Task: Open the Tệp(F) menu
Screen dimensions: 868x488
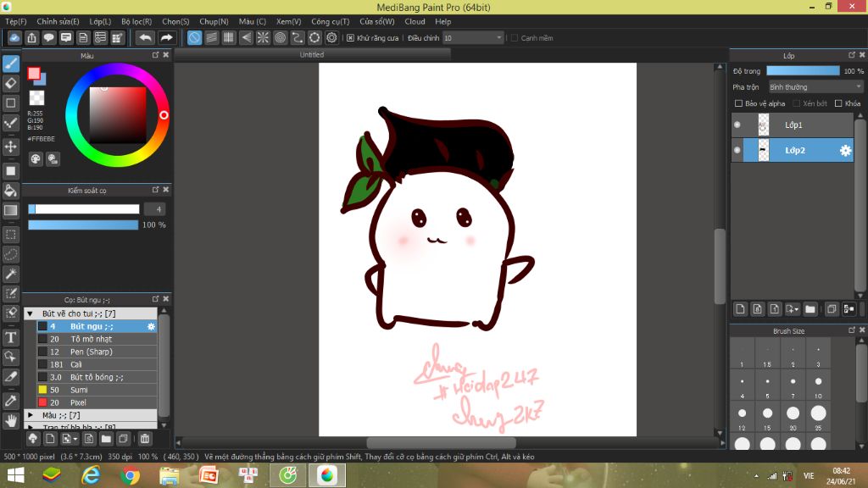Action: (x=16, y=21)
